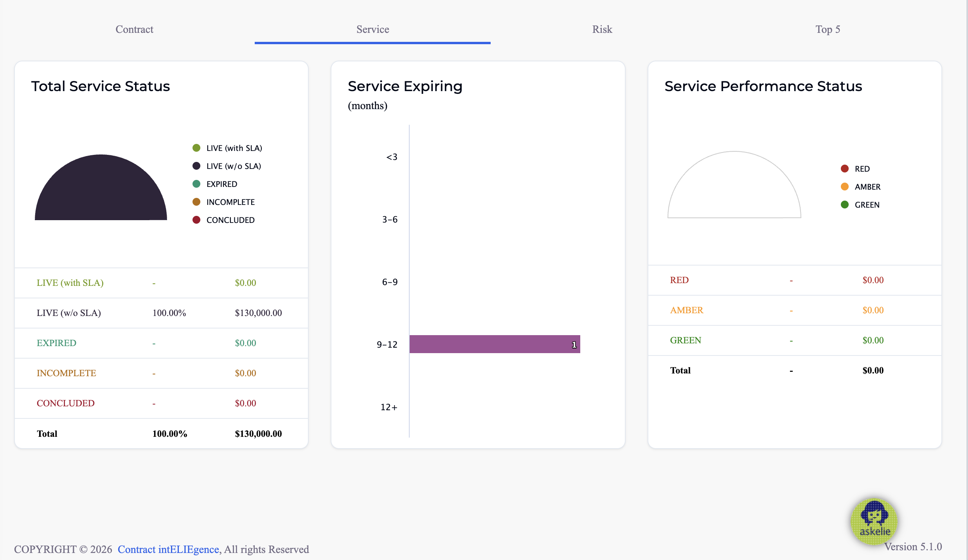Toggle EXPIRED legend entry
This screenshot has height=560, width=968.
(215, 184)
